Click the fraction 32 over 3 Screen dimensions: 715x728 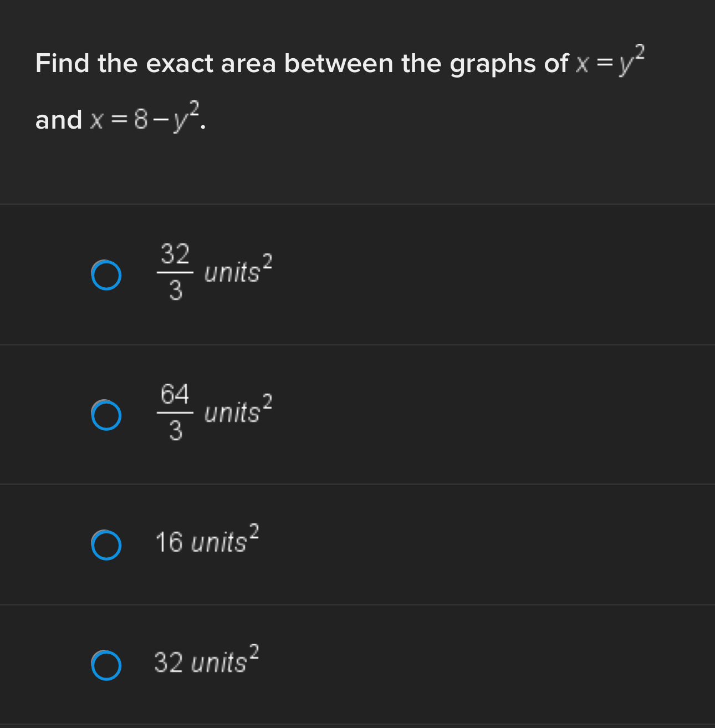click(175, 273)
